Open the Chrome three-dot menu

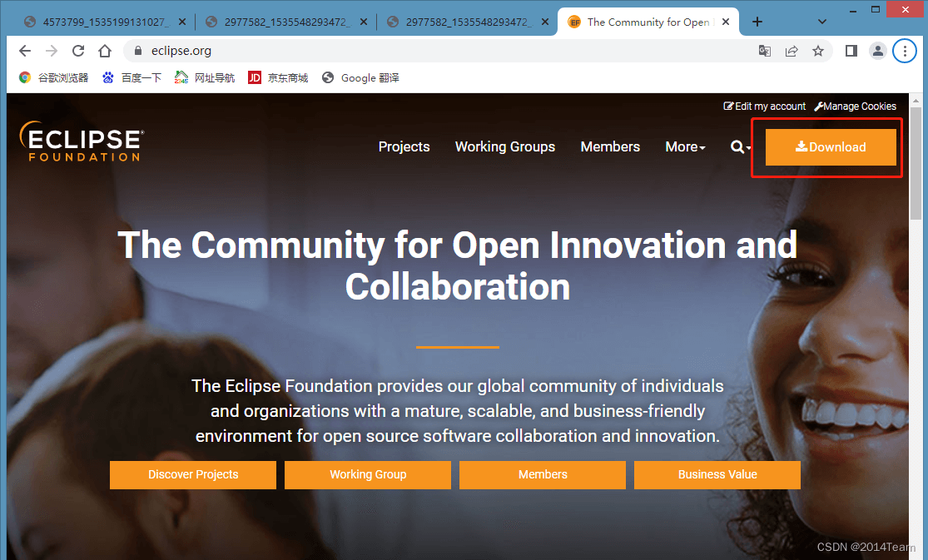coord(905,51)
